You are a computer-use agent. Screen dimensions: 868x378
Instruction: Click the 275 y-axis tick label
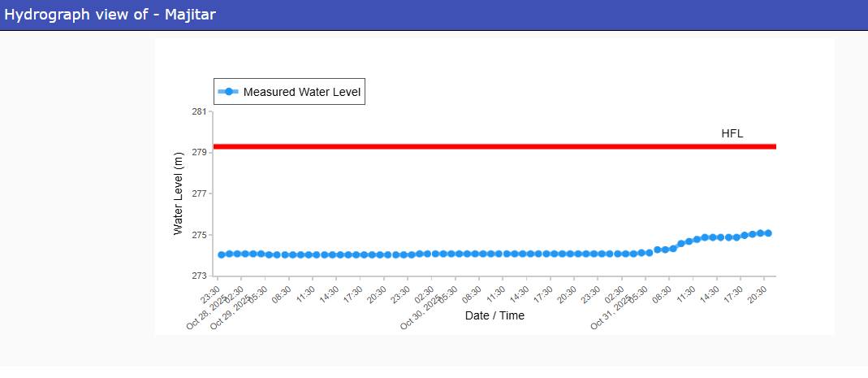(x=201, y=235)
